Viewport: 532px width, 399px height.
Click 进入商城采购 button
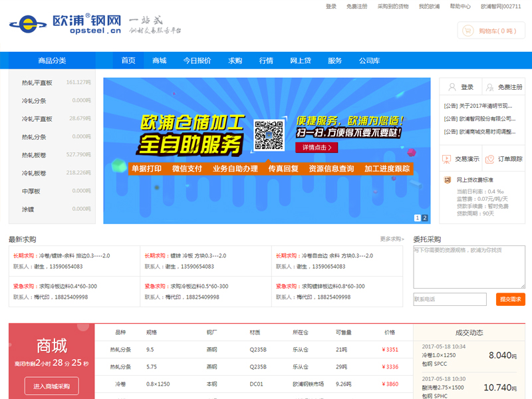(x=52, y=386)
